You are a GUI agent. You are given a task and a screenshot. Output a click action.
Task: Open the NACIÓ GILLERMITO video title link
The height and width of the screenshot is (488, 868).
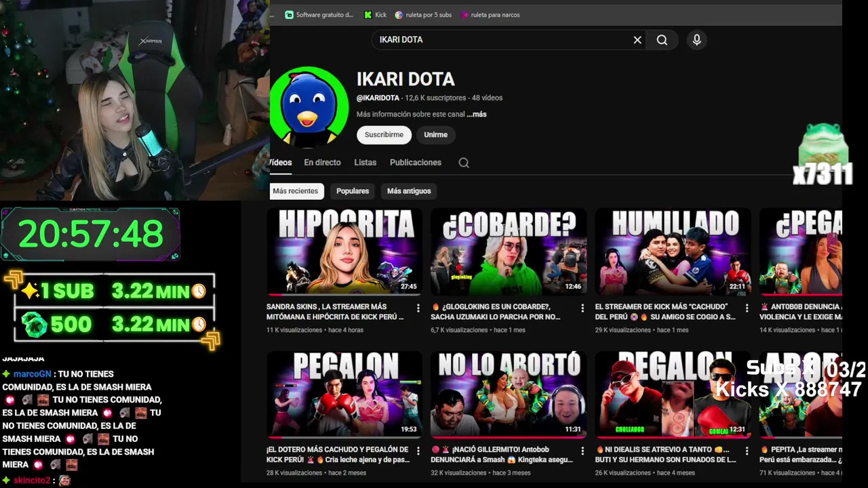pyautogui.click(x=502, y=455)
